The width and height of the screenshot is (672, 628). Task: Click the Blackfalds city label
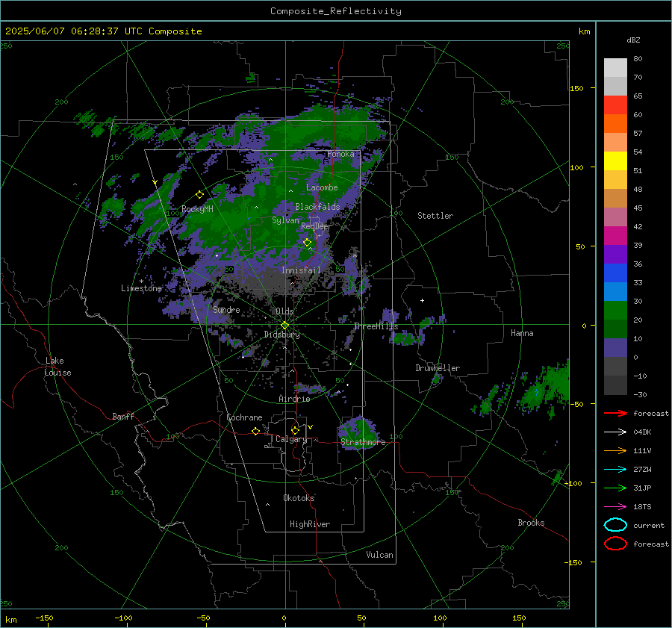[x=317, y=207]
